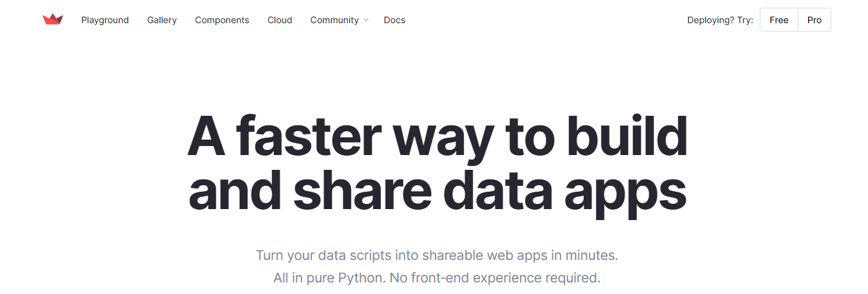Navigate to Cloud

tap(280, 20)
